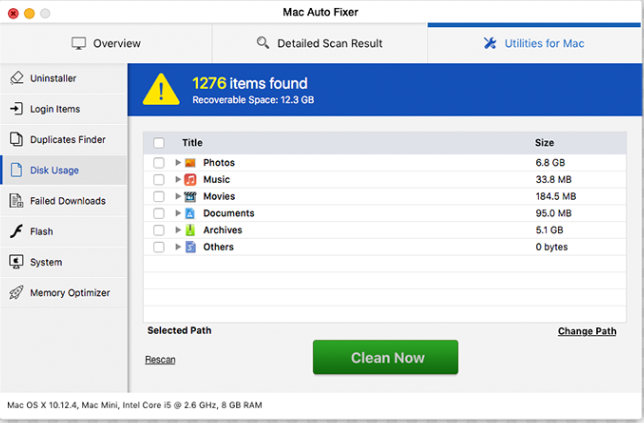Open Login Items in the sidebar

[x=64, y=109]
